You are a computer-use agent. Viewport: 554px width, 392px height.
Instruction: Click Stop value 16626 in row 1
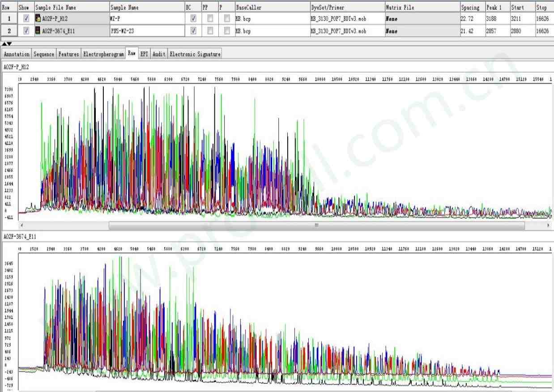pyautogui.click(x=544, y=19)
